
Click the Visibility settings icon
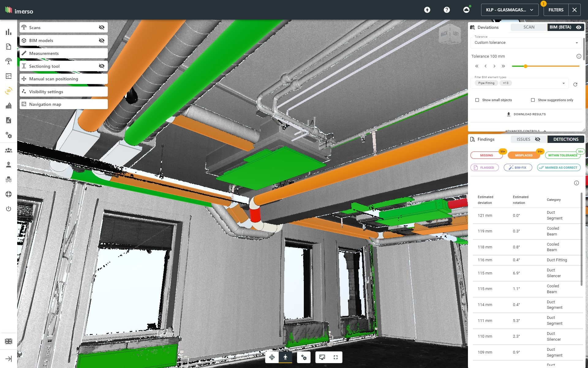coord(24,92)
